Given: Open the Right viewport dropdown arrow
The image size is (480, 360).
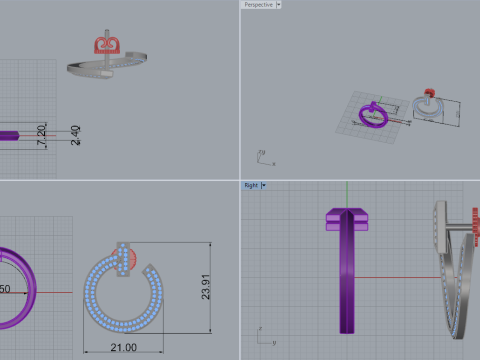Looking at the screenshot, I should point(263,185).
